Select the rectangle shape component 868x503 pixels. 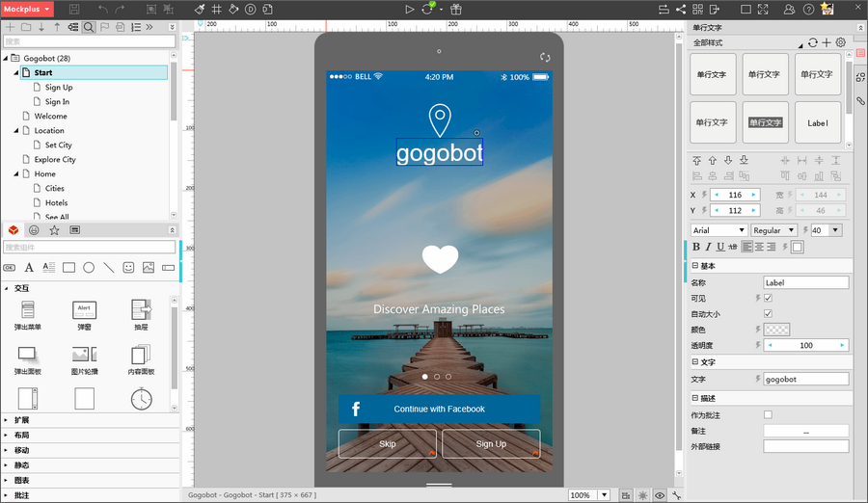point(68,267)
